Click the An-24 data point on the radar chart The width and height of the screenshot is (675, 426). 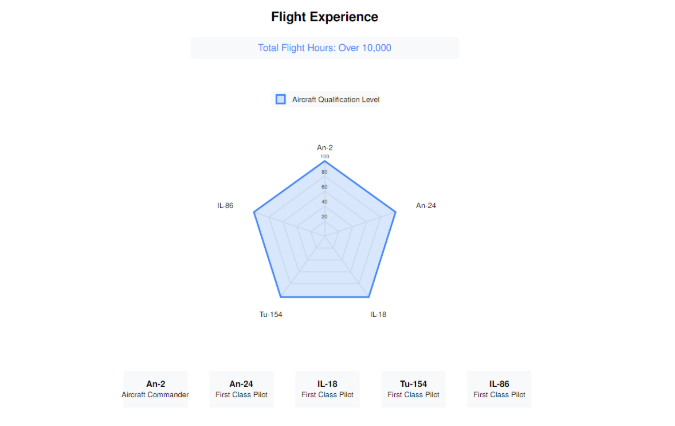396,212
